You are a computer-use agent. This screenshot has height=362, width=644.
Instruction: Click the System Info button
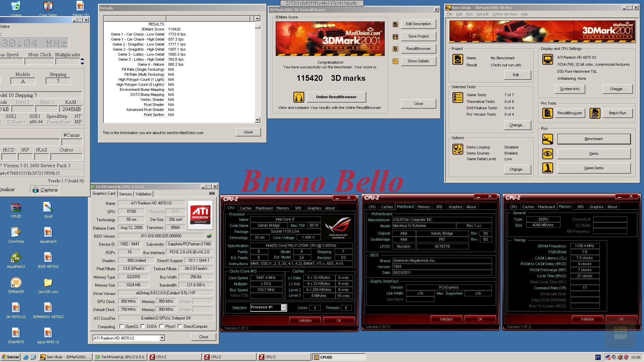click(x=570, y=89)
